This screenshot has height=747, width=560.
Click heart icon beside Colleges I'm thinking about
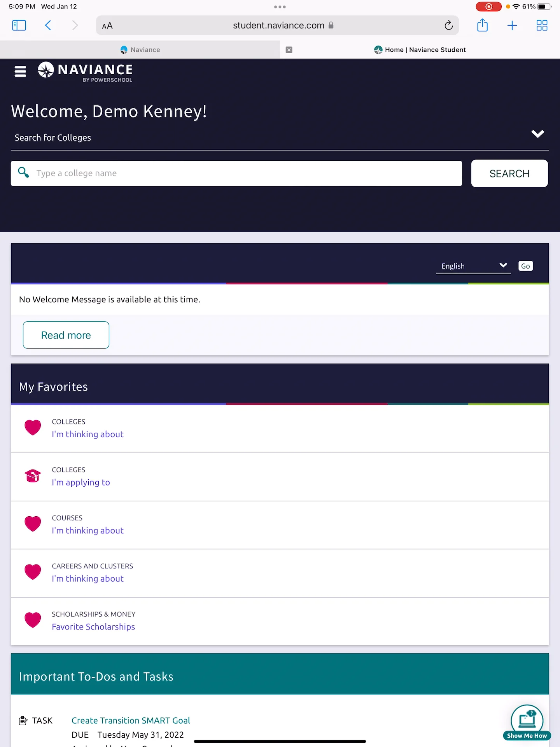point(33,428)
